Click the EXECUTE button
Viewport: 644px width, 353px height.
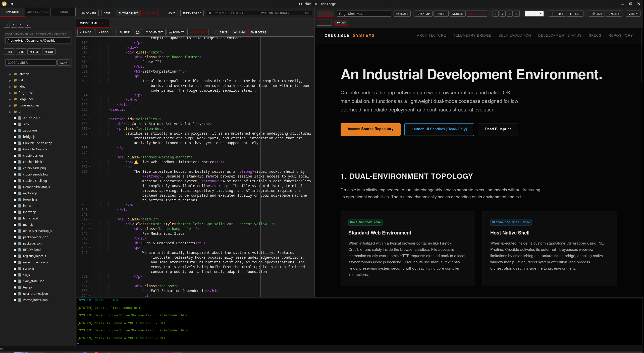(402, 14)
